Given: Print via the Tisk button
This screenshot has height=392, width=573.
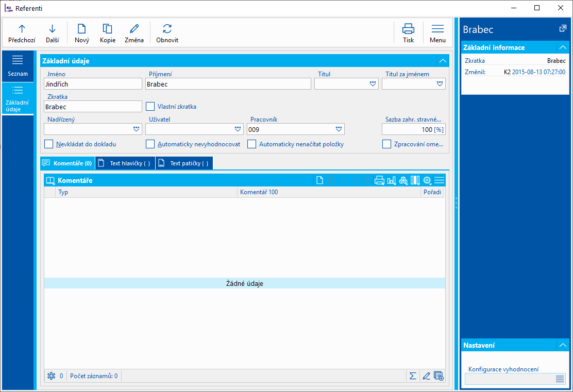Looking at the screenshot, I should pyautogui.click(x=408, y=33).
